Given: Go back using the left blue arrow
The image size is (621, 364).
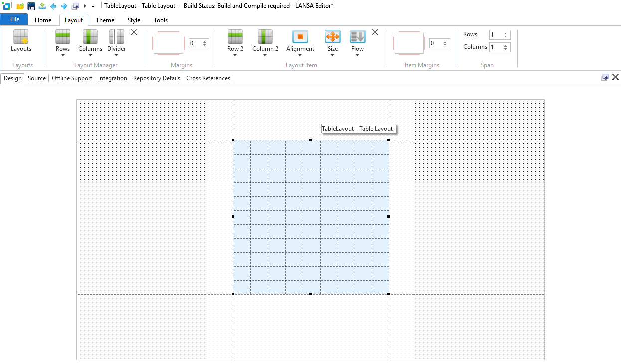Looking at the screenshot, I should [x=53, y=6].
